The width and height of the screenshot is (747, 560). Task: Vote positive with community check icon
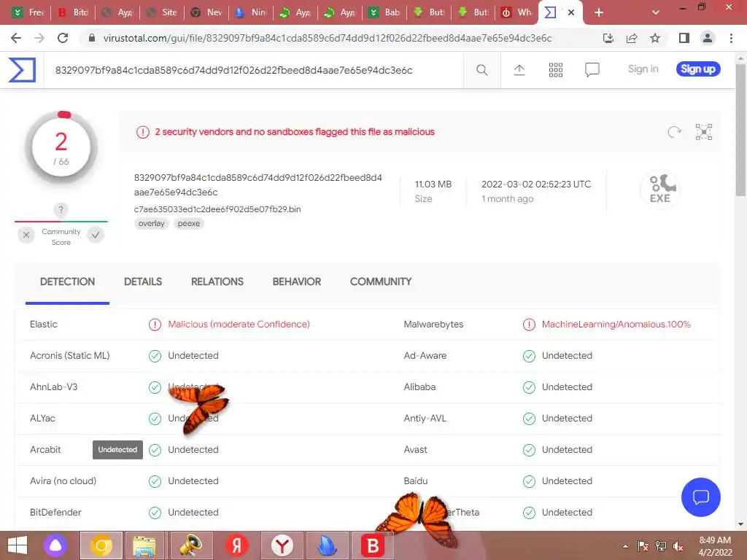point(96,235)
